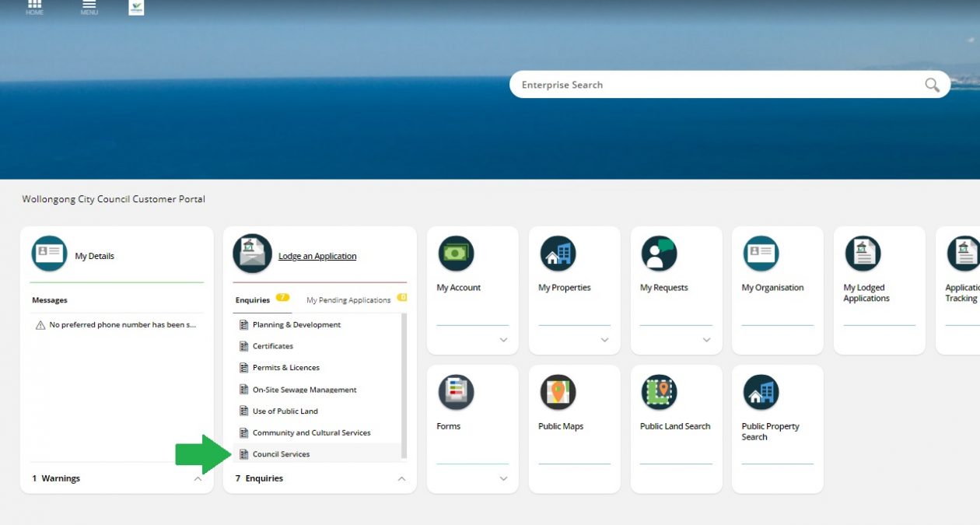Click the My Account money icon
Image resolution: width=980 pixels, height=525 pixels.
point(456,254)
